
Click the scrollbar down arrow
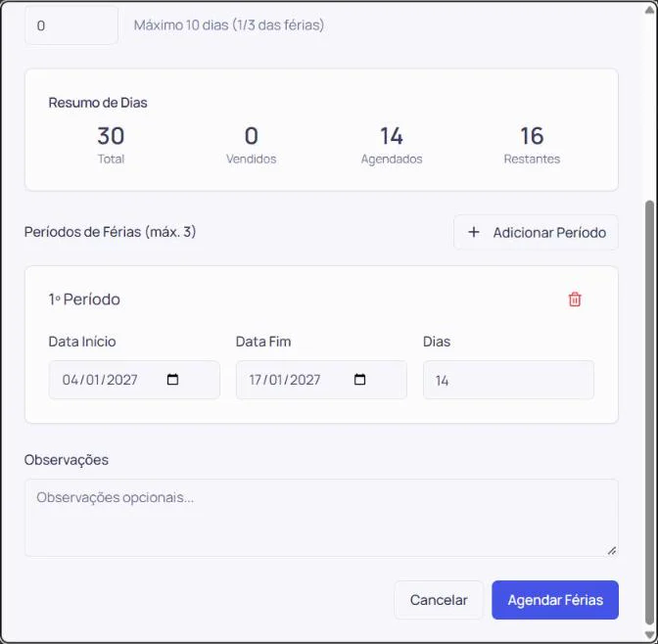(649, 634)
